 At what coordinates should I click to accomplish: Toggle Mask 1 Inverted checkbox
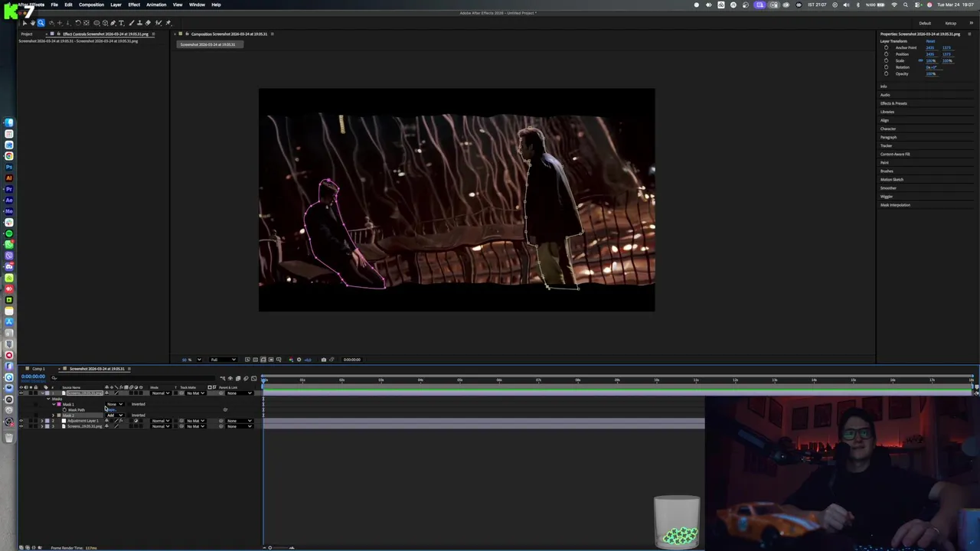coord(129,404)
